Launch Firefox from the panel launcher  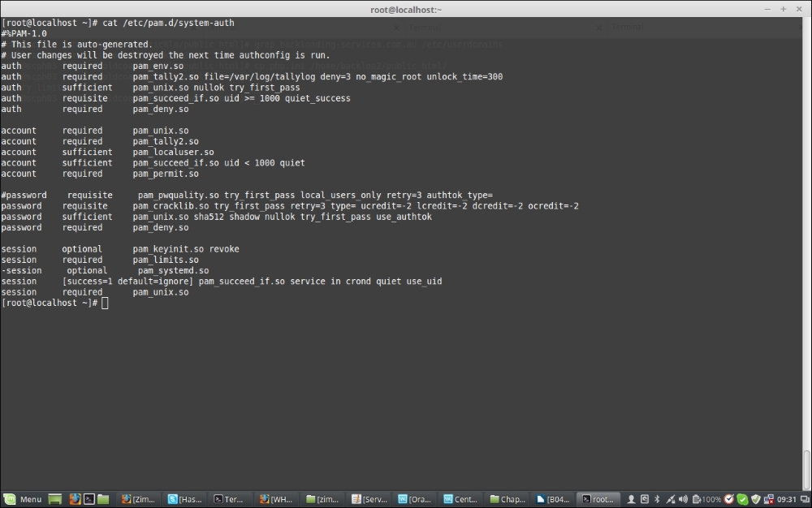[75, 499]
